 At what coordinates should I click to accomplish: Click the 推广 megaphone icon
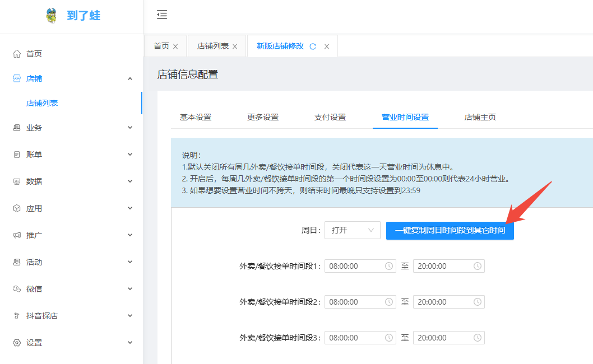(17, 235)
